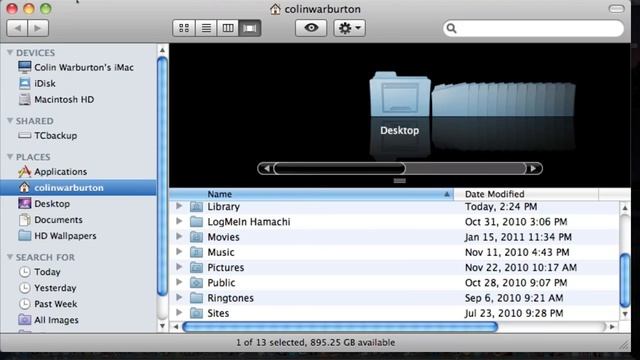Screen dimensions: 640x360
Task: Open Desktop in the sidebar
Action: tap(78, 204)
